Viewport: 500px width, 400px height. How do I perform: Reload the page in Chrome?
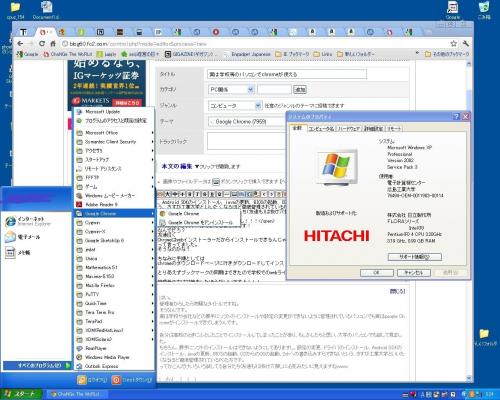point(42,44)
